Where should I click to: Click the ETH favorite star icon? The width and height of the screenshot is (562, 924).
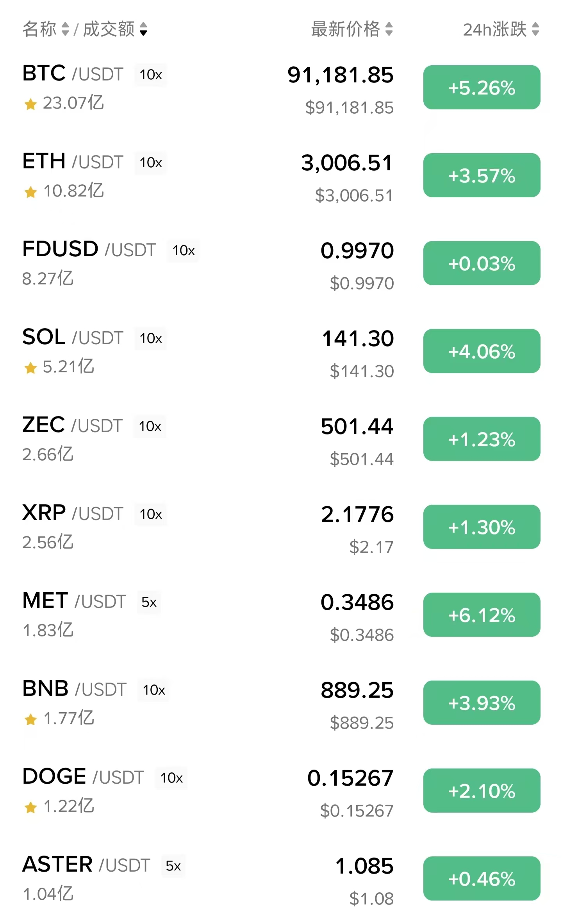30,192
